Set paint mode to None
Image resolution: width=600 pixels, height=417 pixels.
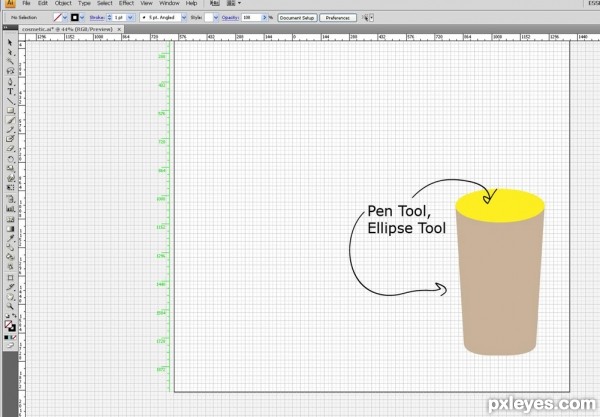point(14,337)
